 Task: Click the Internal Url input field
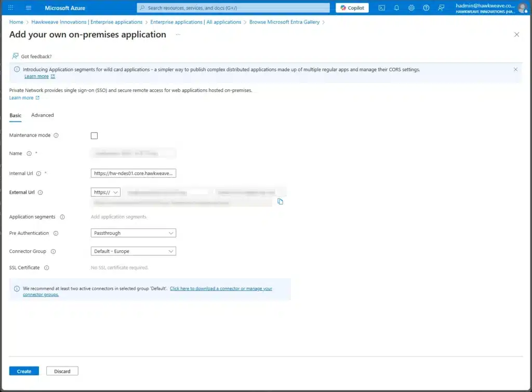134,173
